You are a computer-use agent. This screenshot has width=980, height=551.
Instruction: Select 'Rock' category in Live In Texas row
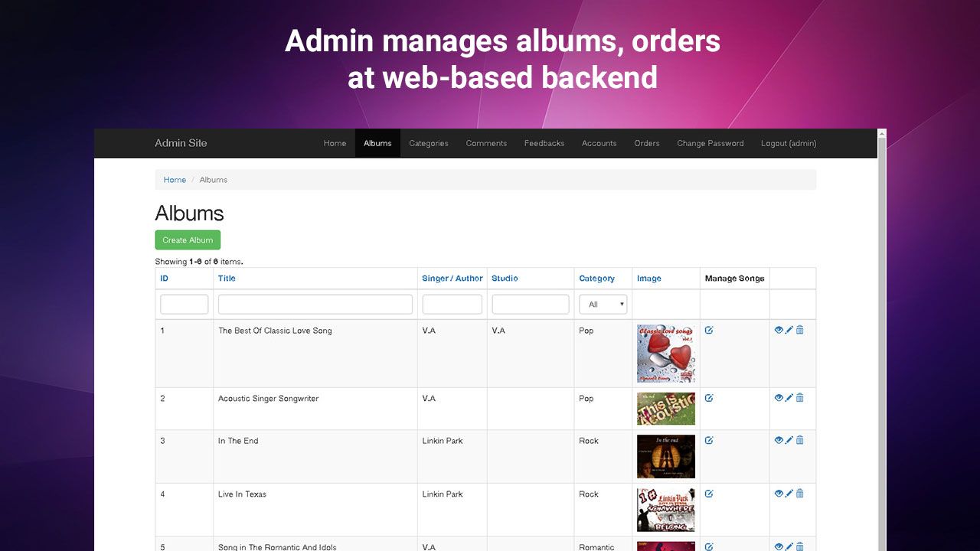pyautogui.click(x=589, y=494)
